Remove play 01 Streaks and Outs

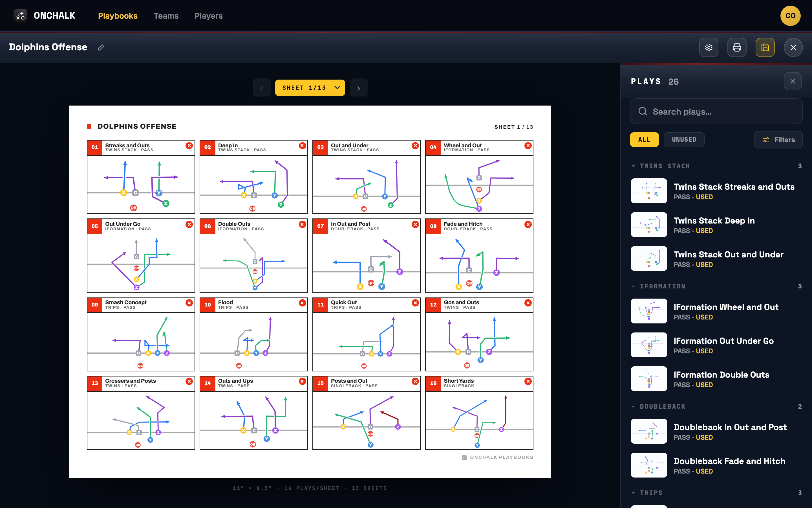pos(189,145)
